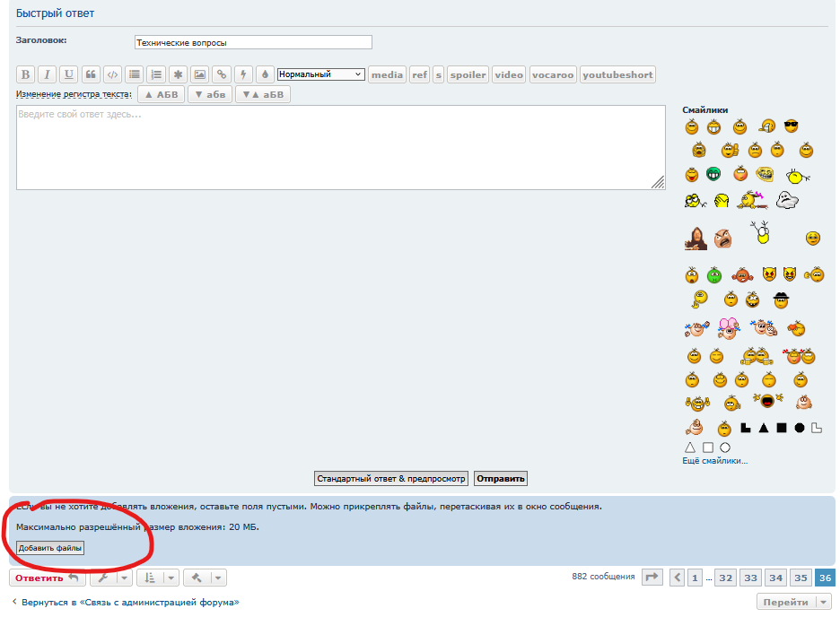Image resolution: width=840 pixels, height=617 pixels.
Task: Click the 'Добавить файлы' button
Action: [50, 548]
